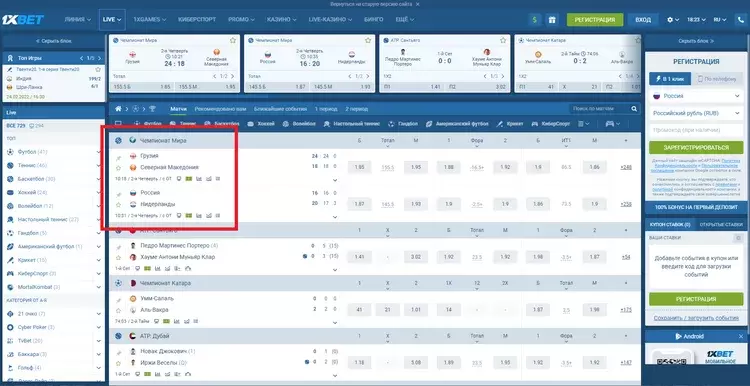Screen dimensions: 750x386
Task: Favorite the Грузия World Championship card star
Action: [233, 41]
